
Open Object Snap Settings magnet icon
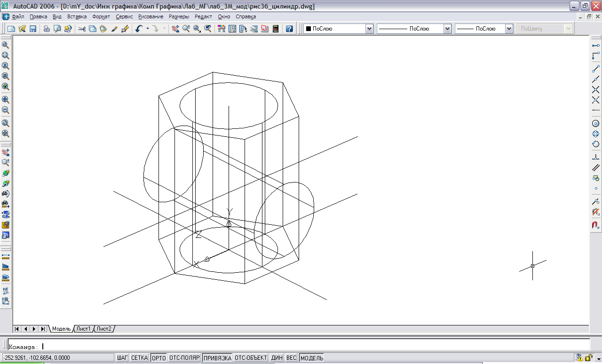(595, 225)
